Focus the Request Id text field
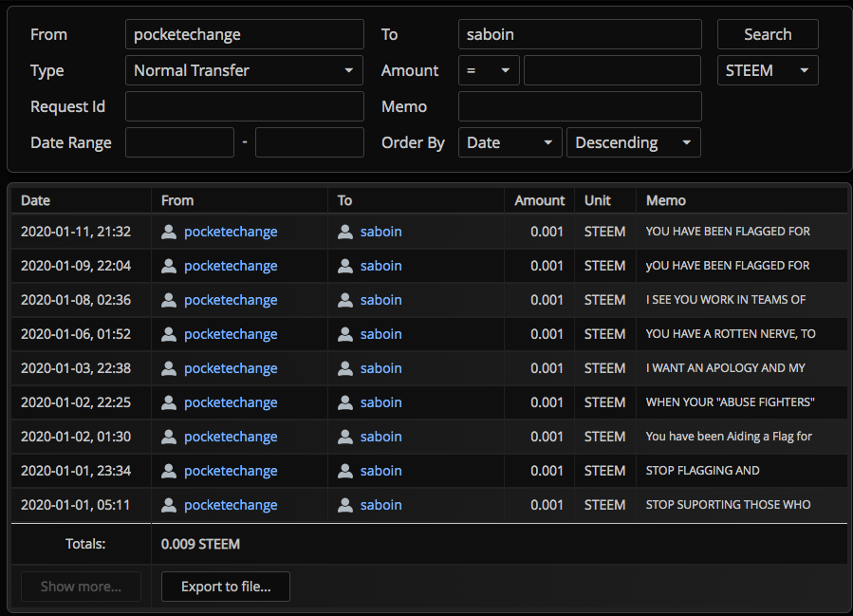This screenshot has width=853, height=616. pyautogui.click(x=244, y=106)
